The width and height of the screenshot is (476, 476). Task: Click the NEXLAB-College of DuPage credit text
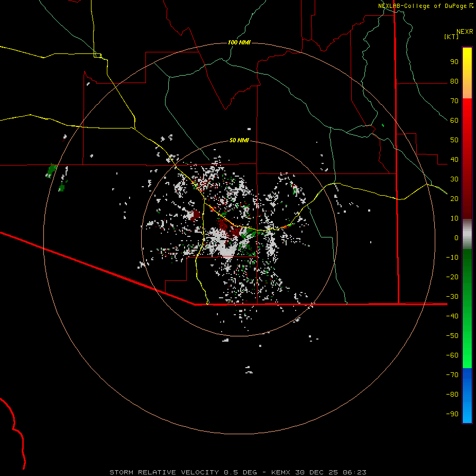click(x=422, y=6)
